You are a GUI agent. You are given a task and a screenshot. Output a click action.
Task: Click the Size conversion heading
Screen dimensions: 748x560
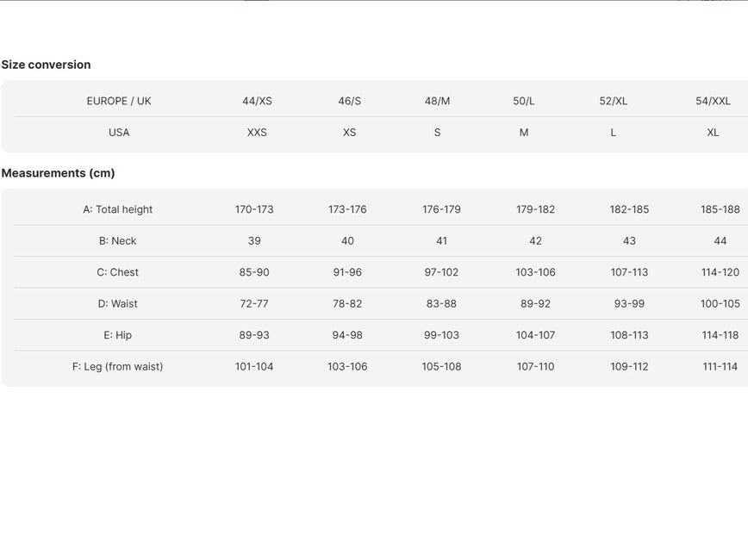(x=46, y=65)
